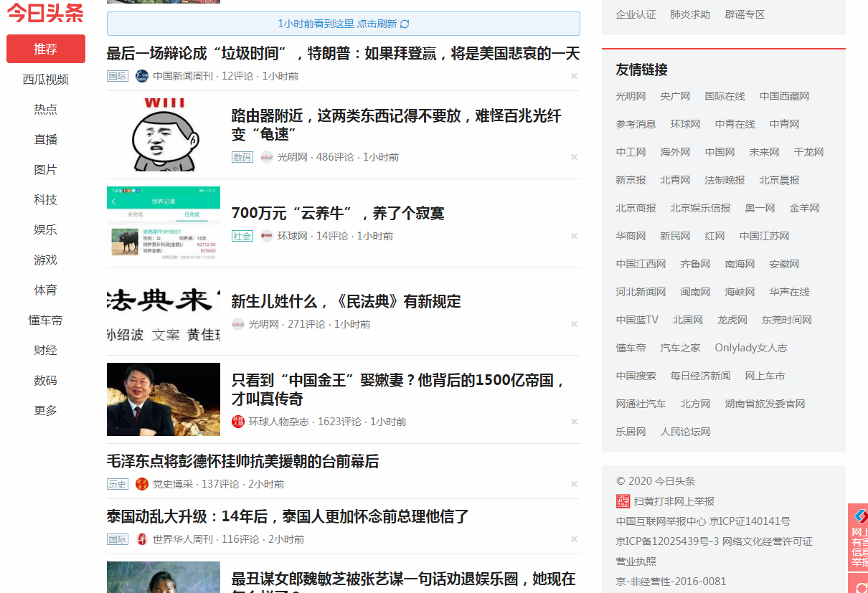Select the 体育 channel
Viewport: 868px width, 593px height.
coord(46,290)
